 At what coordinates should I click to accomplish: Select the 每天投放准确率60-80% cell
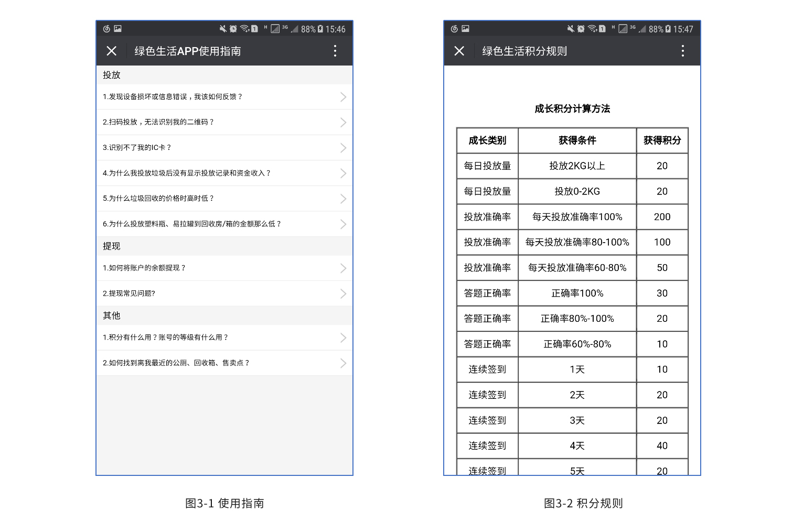577,267
